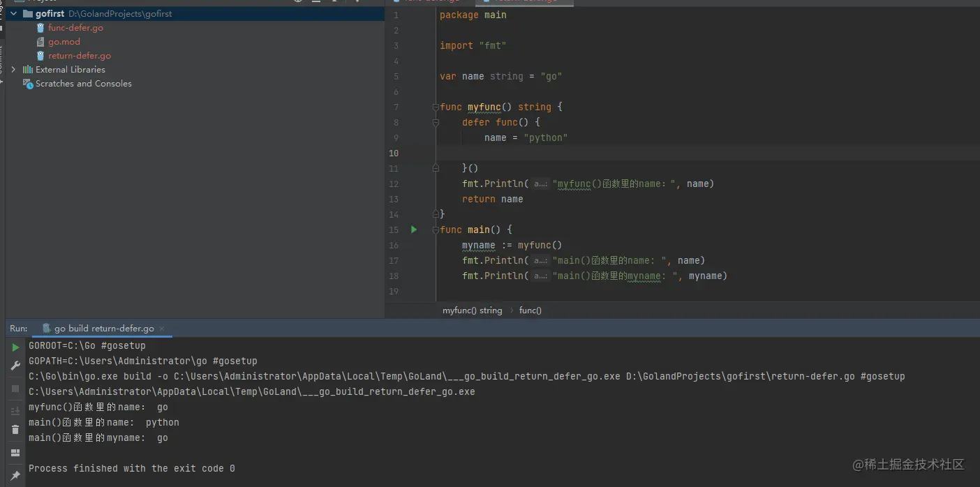Select gofirst project root in tree
The height and width of the screenshot is (487, 980).
click(x=195, y=14)
